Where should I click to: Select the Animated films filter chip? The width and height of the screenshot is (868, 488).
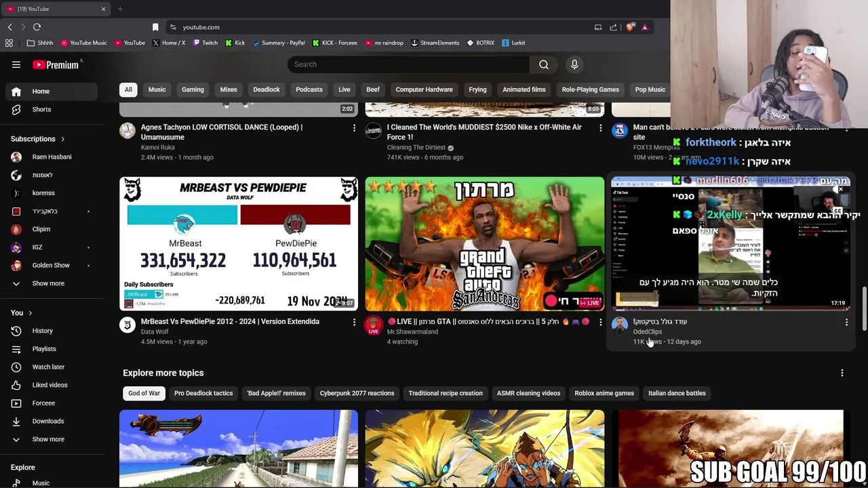click(x=524, y=89)
